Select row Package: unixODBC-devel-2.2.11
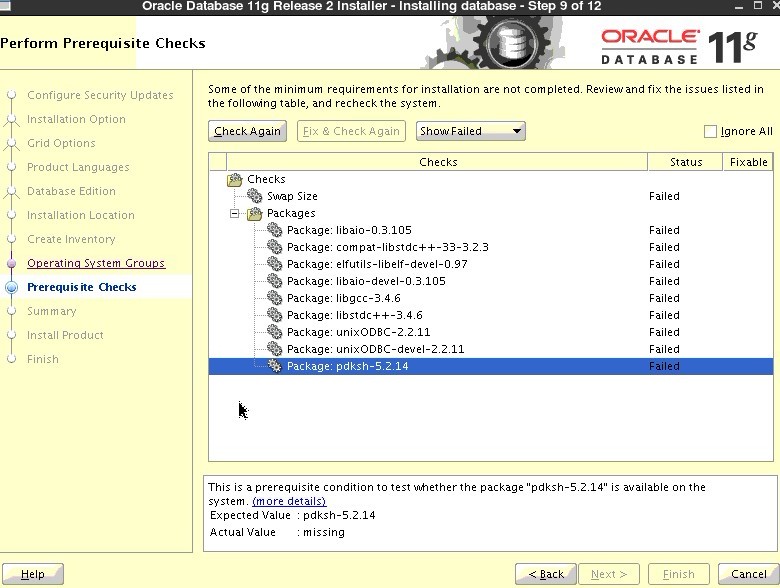Screen dimensions: 780x588 point(490,349)
